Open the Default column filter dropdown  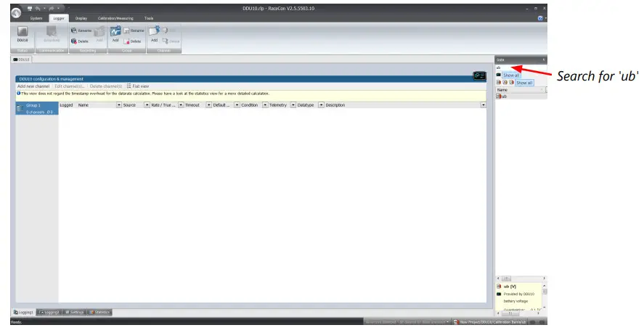[237, 105]
